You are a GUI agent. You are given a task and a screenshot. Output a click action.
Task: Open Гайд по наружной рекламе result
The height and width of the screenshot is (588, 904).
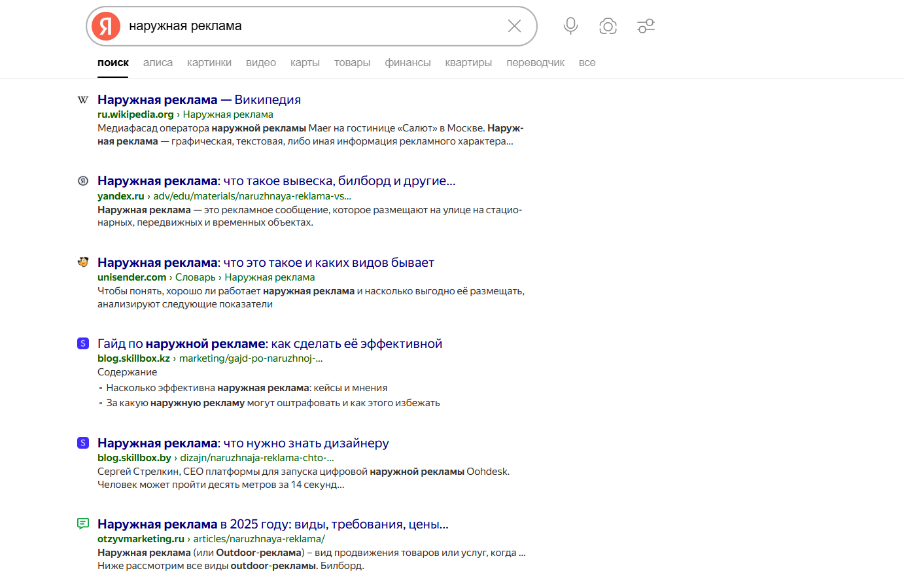(269, 344)
